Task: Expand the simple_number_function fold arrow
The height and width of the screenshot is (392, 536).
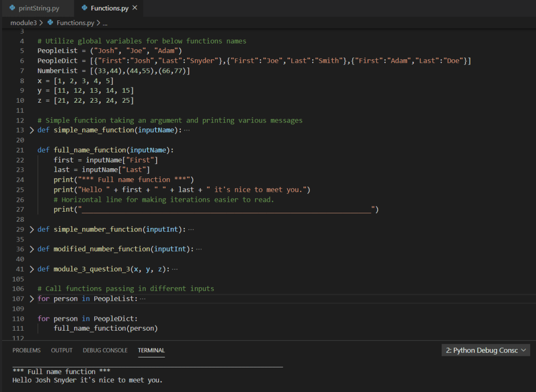Action: click(31, 230)
